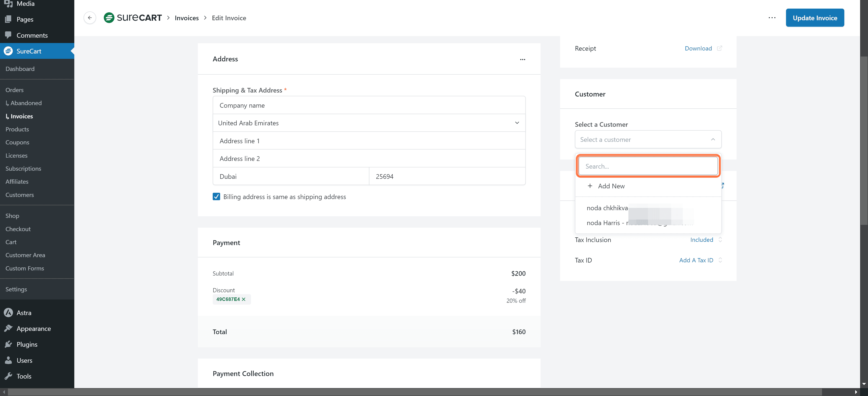
Task: Click the Invoices breadcrumb link
Action: point(187,18)
